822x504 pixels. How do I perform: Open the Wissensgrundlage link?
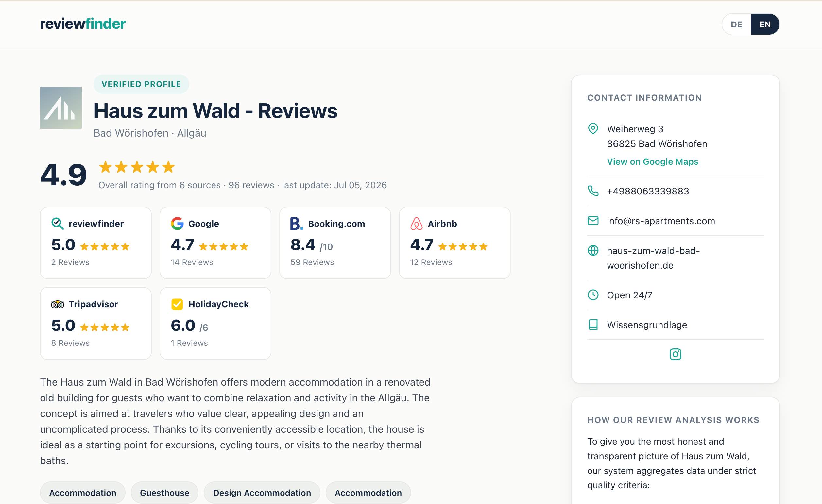pyautogui.click(x=646, y=325)
